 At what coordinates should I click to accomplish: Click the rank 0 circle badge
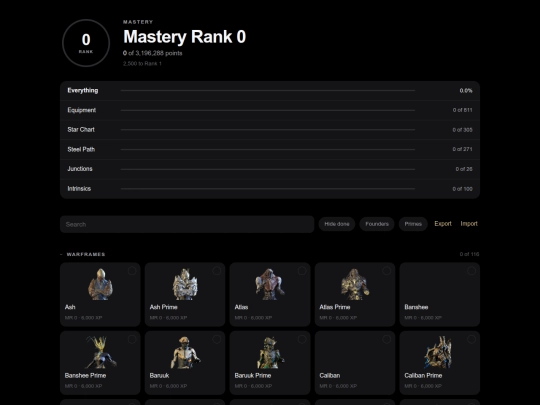tap(86, 43)
